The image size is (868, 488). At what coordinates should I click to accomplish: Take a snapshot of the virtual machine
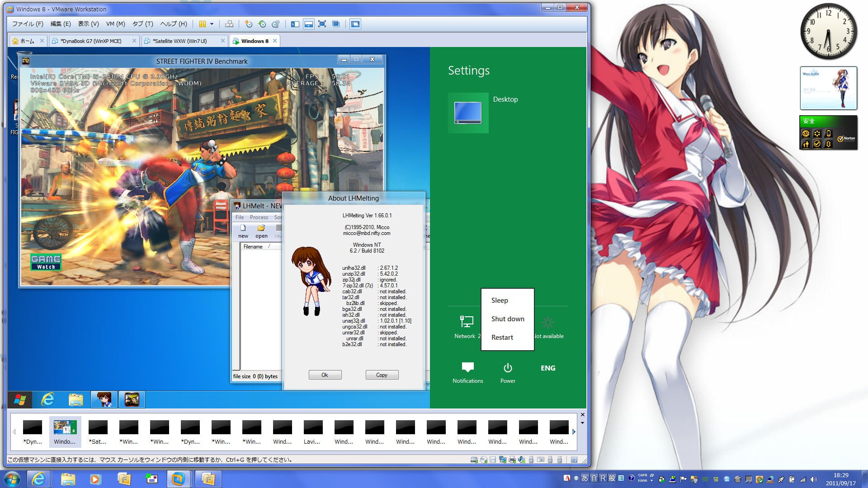pos(249,24)
